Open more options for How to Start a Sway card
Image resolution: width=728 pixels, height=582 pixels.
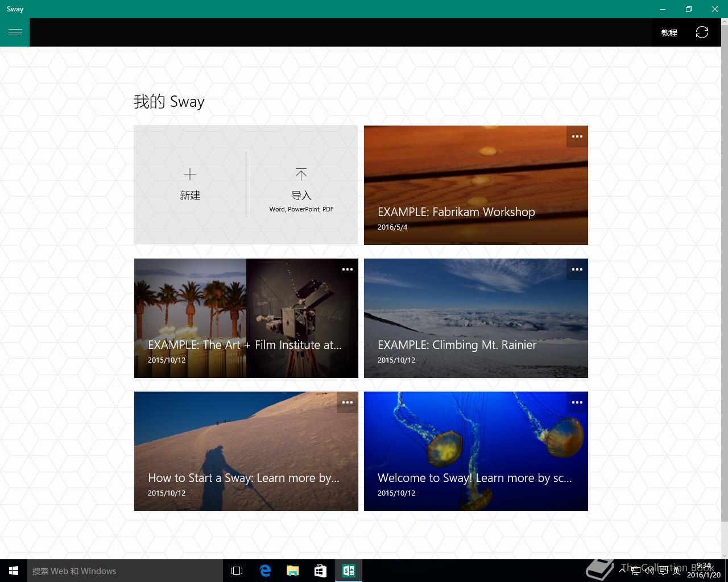348,402
